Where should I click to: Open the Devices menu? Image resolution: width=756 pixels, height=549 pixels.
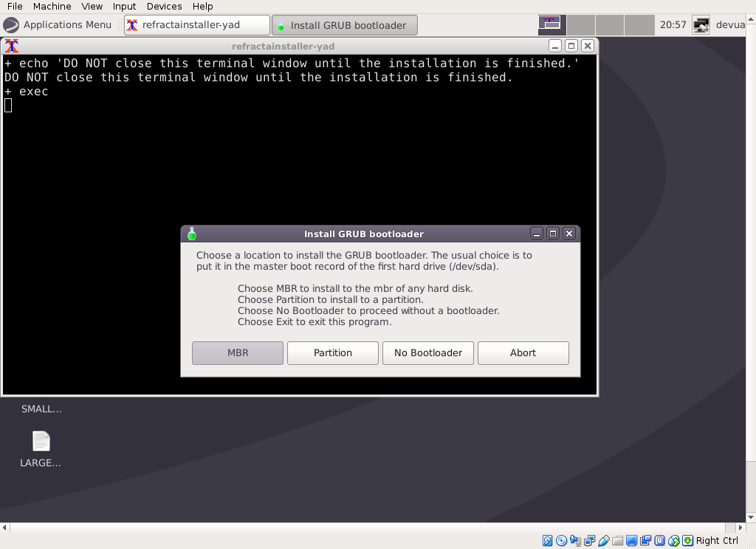click(165, 6)
